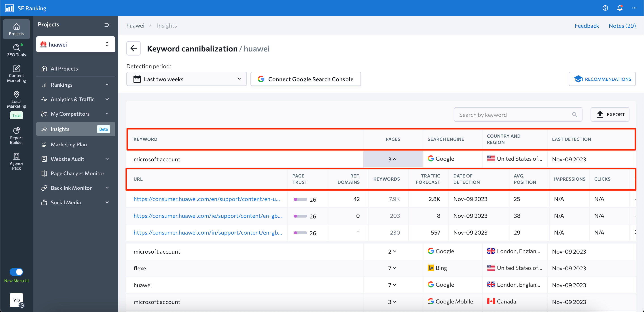Screen dimensions: 644x312
Task: Click the REF. DOMAINS column header
Action: (x=348, y=179)
